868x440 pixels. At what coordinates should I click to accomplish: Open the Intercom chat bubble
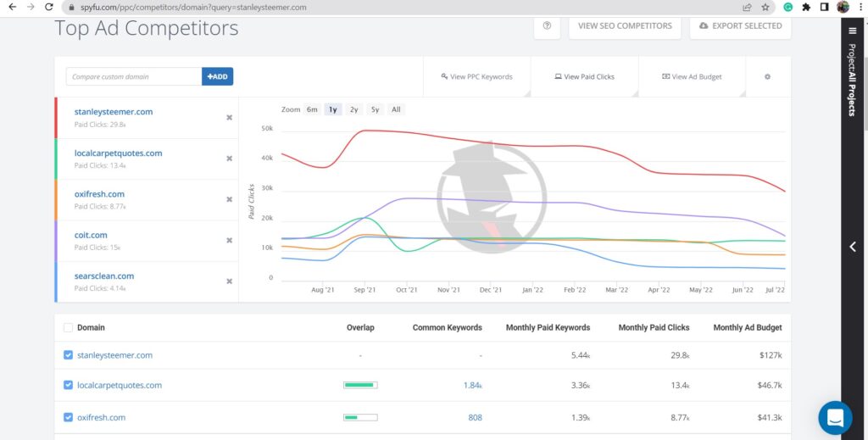pos(835,417)
